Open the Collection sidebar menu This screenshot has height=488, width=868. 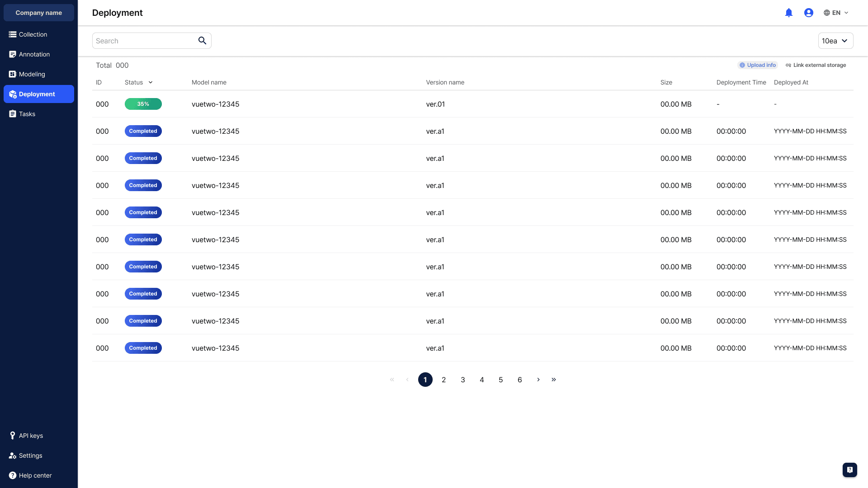pyautogui.click(x=33, y=34)
